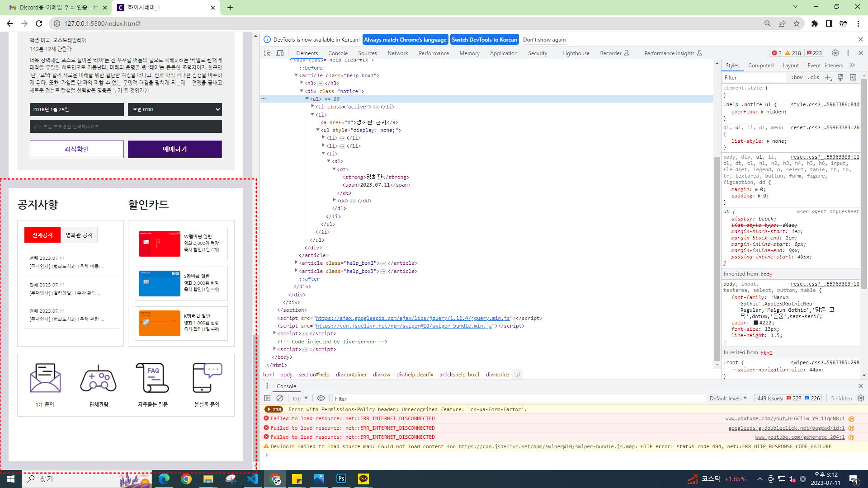Activate the inspect element picker icon
The height and width of the screenshot is (488, 868).
(x=267, y=53)
